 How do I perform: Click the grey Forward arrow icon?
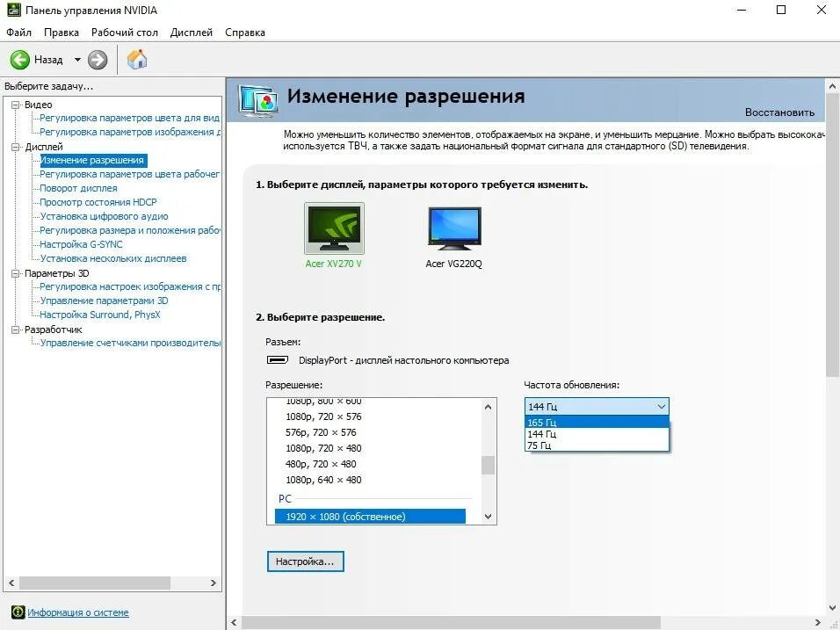[98, 60]
